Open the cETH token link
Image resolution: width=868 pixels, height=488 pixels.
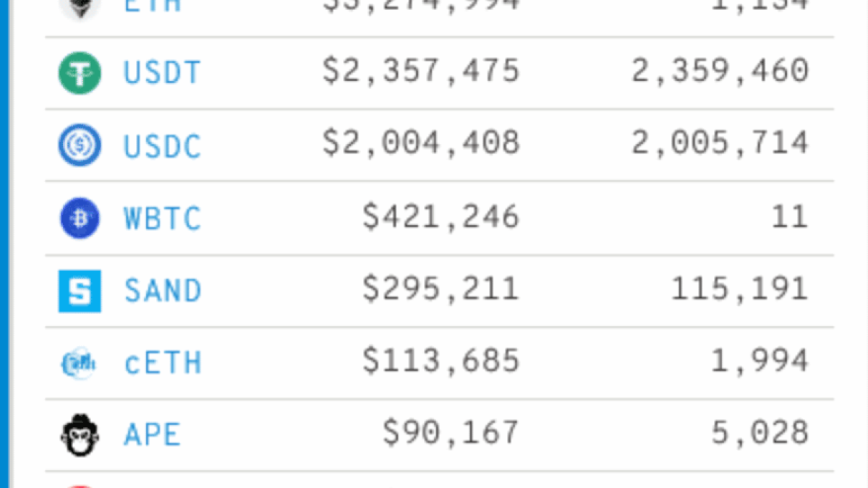162,363
